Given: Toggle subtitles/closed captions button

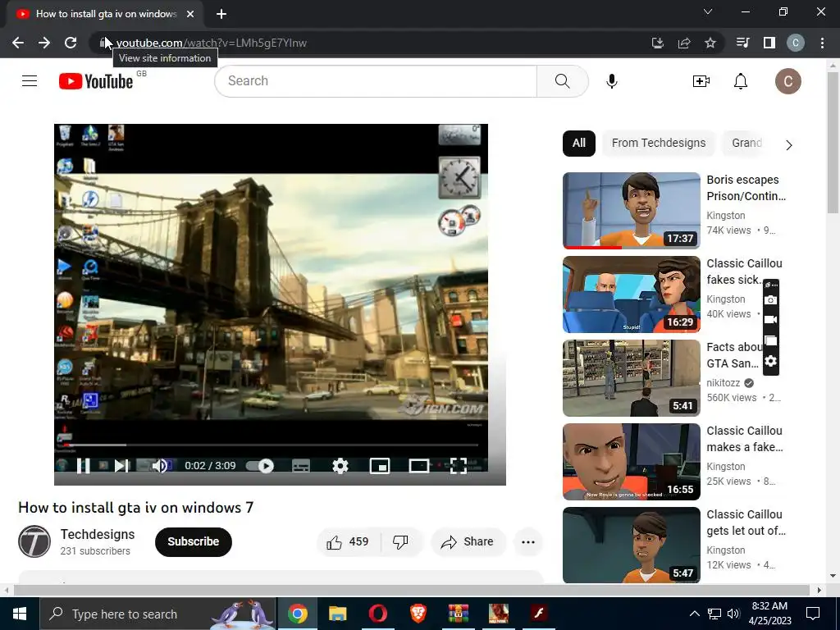Looking at the screenshot, I should coord(301,466).
